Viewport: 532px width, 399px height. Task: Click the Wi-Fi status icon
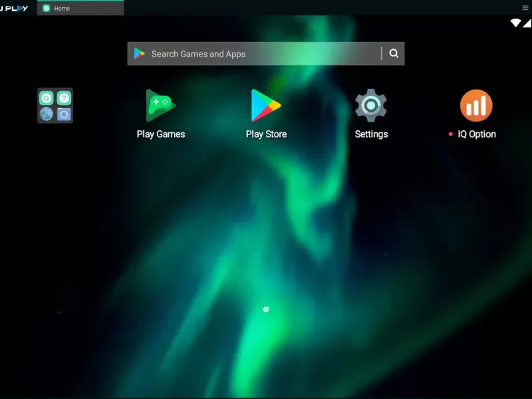(x=515, y=23)
